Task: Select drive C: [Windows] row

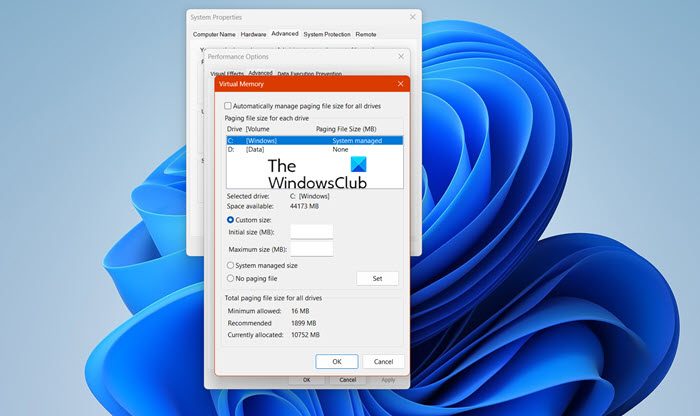Action: pos(315,141)
